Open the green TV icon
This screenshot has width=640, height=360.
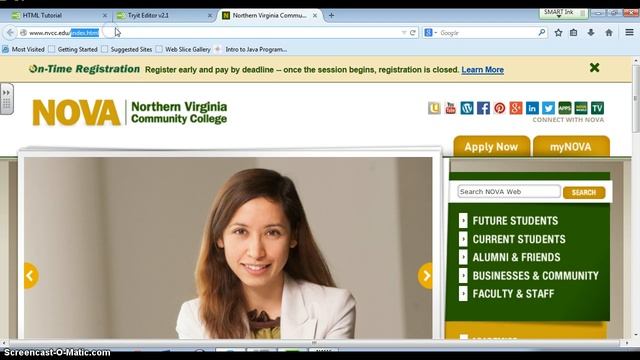click(597, 108)
